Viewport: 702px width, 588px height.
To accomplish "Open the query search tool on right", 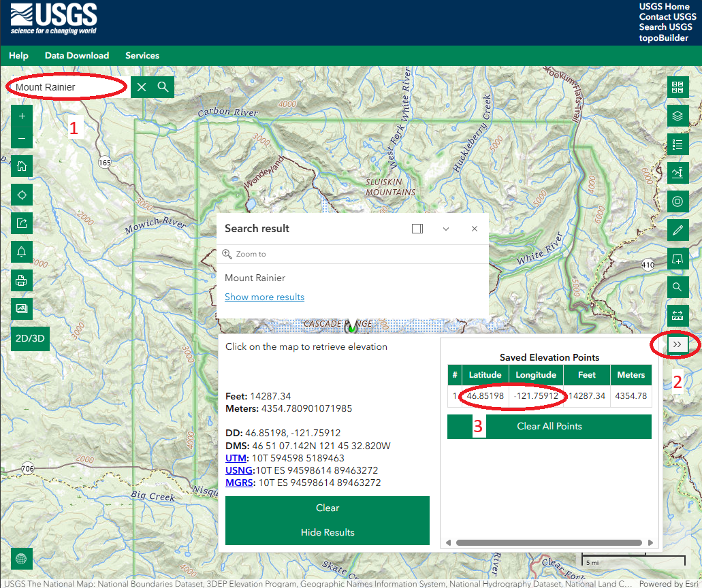I will pos(677,287).
